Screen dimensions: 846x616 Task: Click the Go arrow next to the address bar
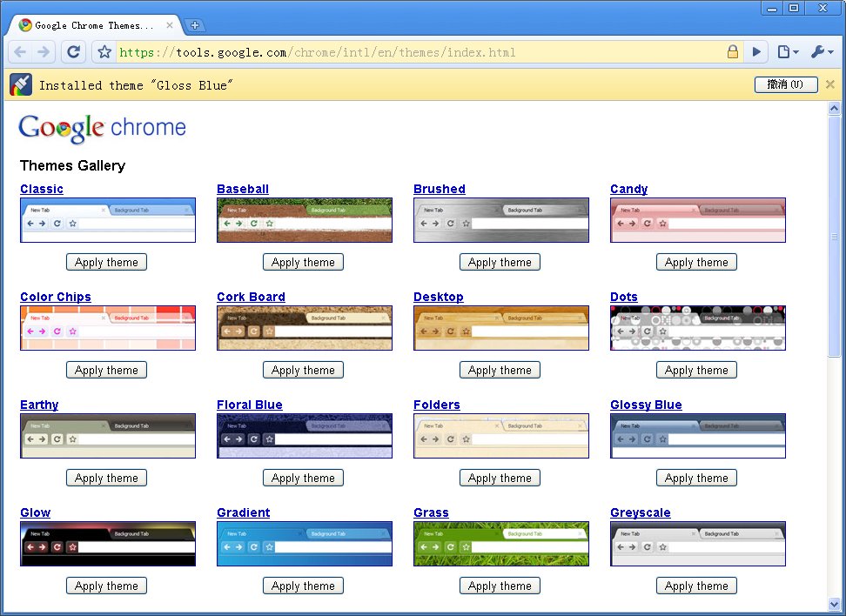coord(756,52)
